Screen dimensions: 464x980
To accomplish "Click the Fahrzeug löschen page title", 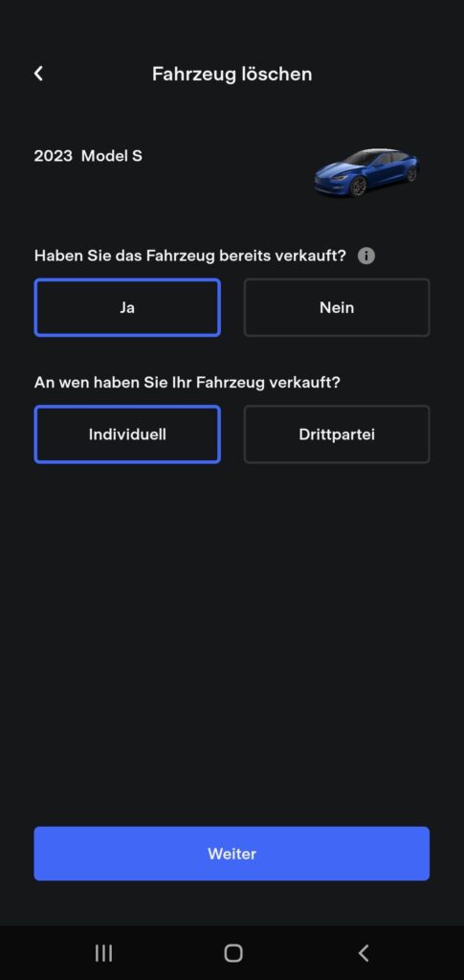I will (232, 74).
